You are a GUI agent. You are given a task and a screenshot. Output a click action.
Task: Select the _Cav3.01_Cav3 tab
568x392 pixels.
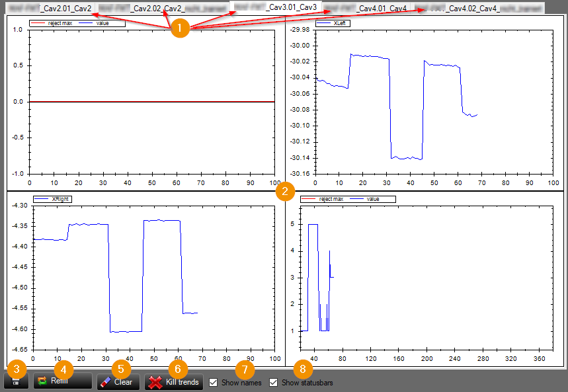[275, 7]
